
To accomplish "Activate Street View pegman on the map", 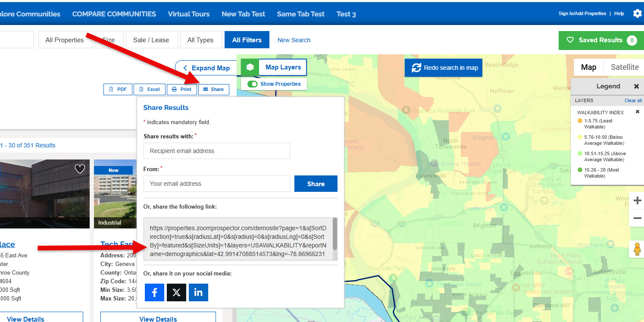I will (637, 249).
